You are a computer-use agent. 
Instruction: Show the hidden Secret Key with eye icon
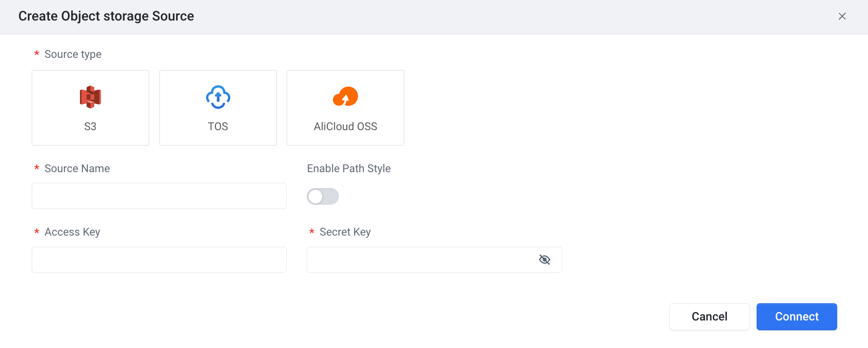click(x=544, y=260)
